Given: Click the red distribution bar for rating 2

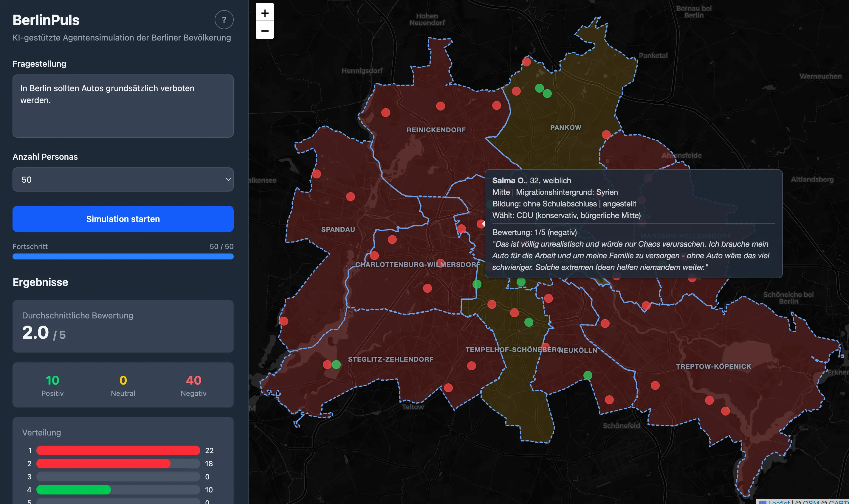Looking at the screenshot, I should [103, 463].
